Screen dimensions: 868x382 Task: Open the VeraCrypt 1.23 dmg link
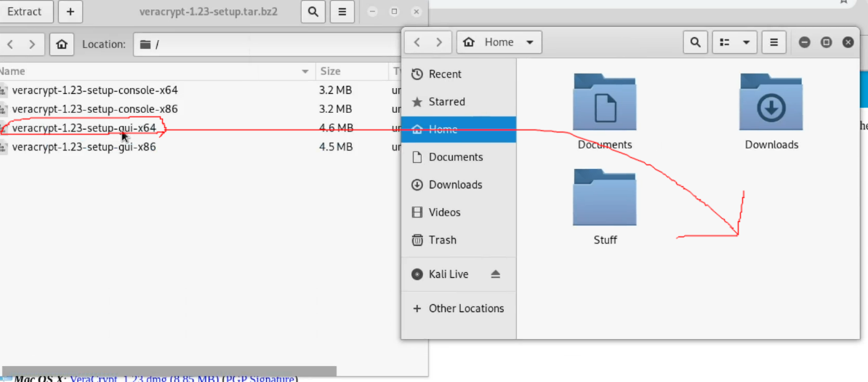point(145,379)
